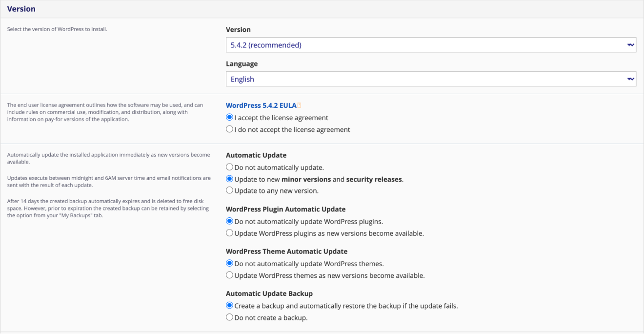
Task: Choose Update to any new version
Action: click(229, 190)
